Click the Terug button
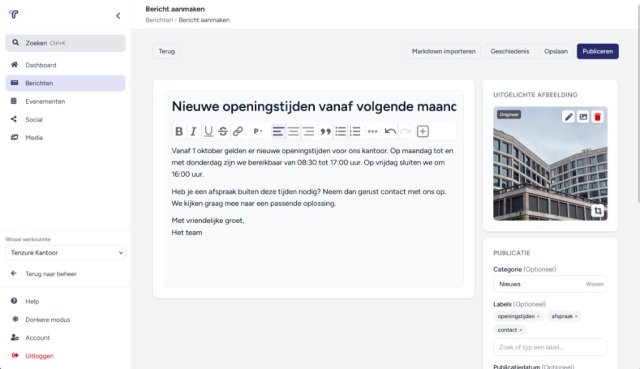The image size is (640, 369). 167,51
